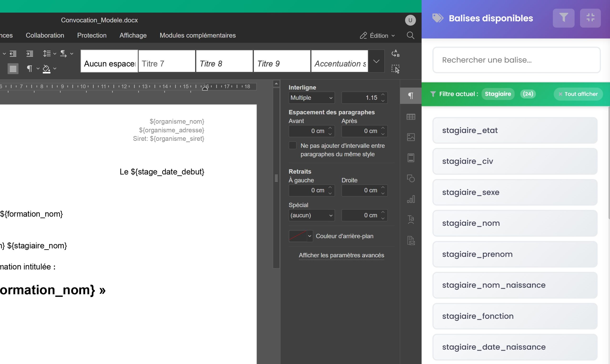
Task: Expand the styles gallery dropdown arrow
Action: coord(376,61)
